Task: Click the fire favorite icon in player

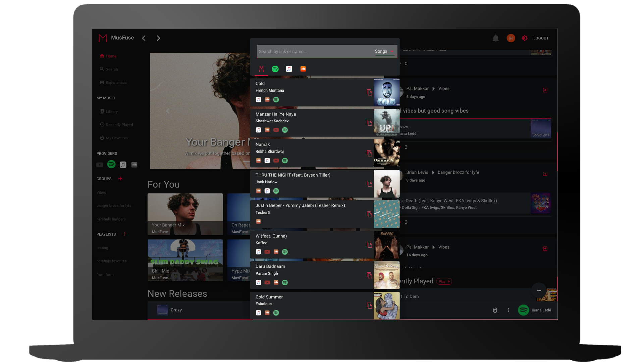Action: tap(495, 310)
